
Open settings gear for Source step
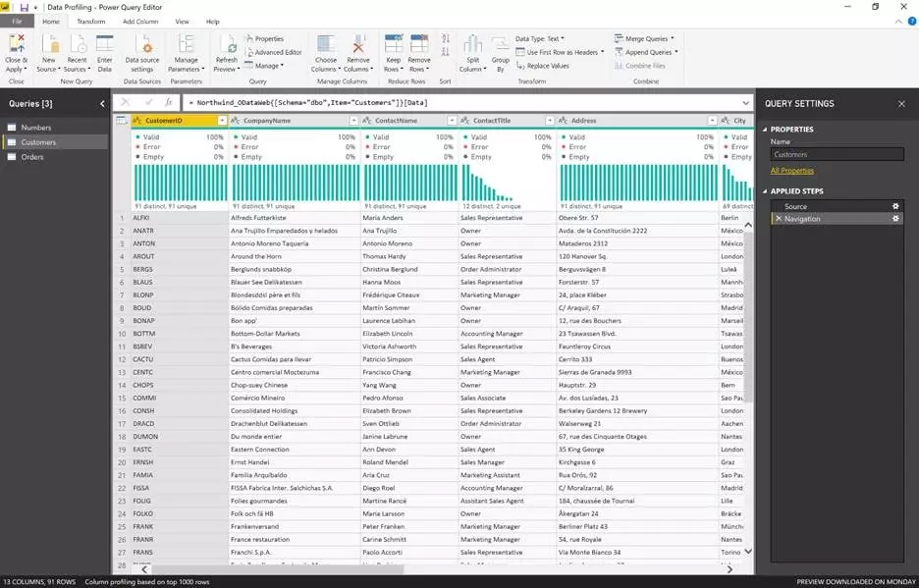tap(895, 206)
